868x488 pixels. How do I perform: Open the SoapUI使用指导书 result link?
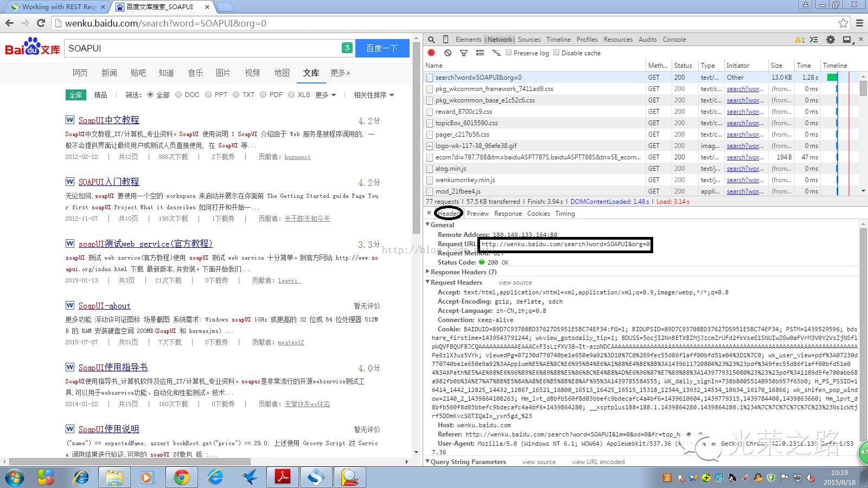[113, 368]
